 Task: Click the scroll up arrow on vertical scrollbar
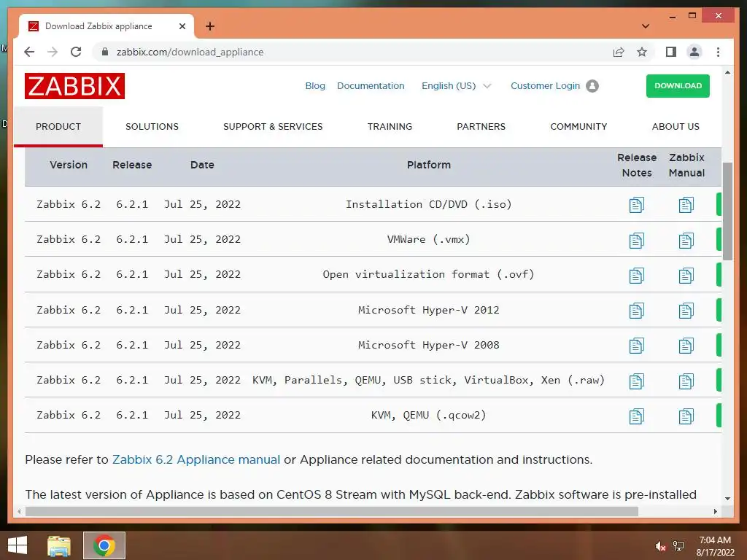pyautogui.click(x=727, y=72)
